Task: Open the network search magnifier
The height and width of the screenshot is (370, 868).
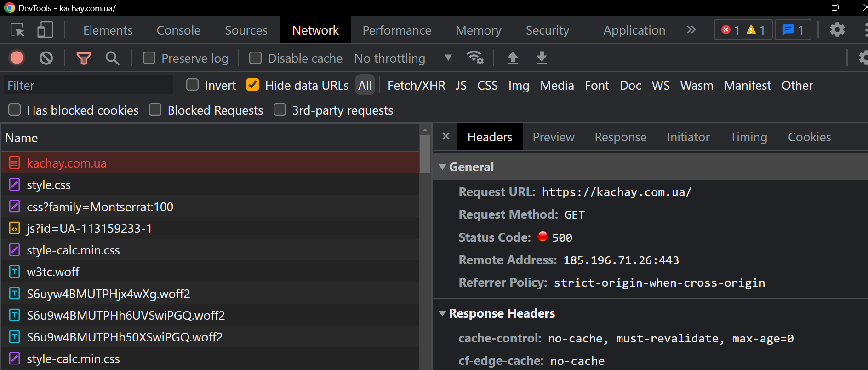Action: tap(112, 58)
